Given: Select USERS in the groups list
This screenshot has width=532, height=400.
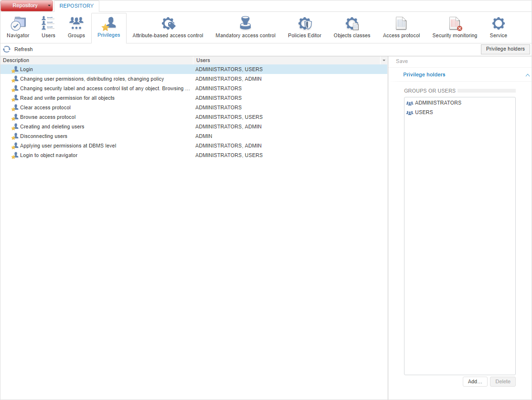Looking at the screenshot, I should pos(424,113).
